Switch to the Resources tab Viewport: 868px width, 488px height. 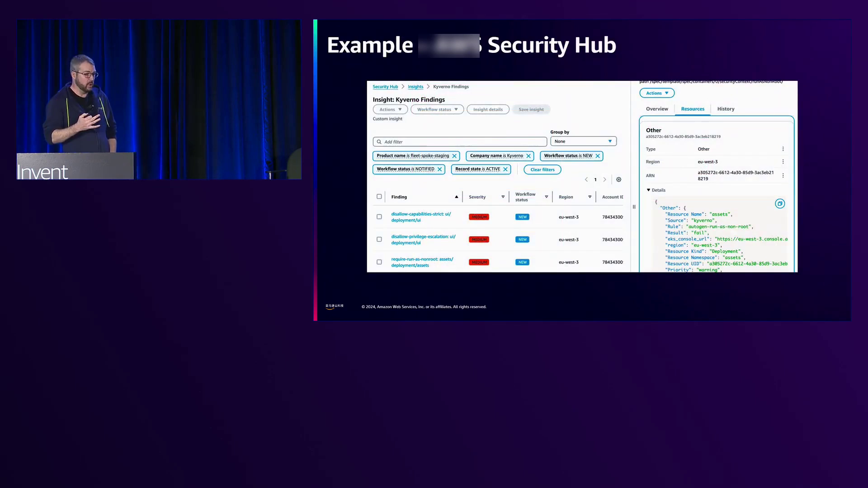pyautogui.click(x=693, y=109)
